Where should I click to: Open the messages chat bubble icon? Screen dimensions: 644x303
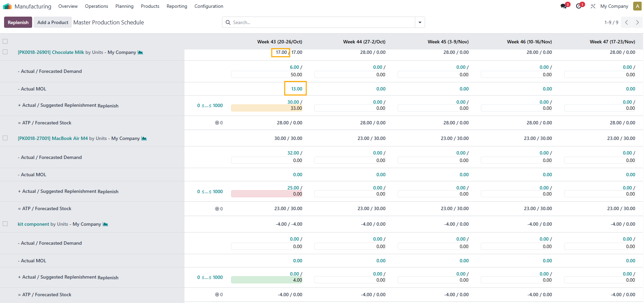(x=563, y=6)
